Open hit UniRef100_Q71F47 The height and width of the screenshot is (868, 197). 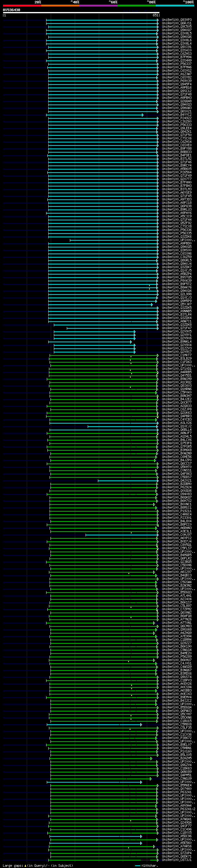(x=176, y=328)
